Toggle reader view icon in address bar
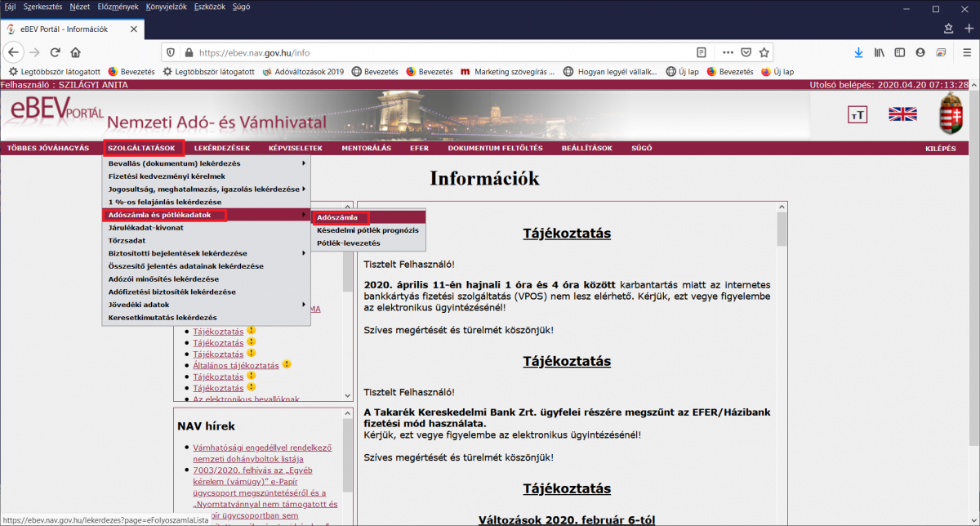Image resolution: width=980 pixels, height=526 pixels. point(702,51)
